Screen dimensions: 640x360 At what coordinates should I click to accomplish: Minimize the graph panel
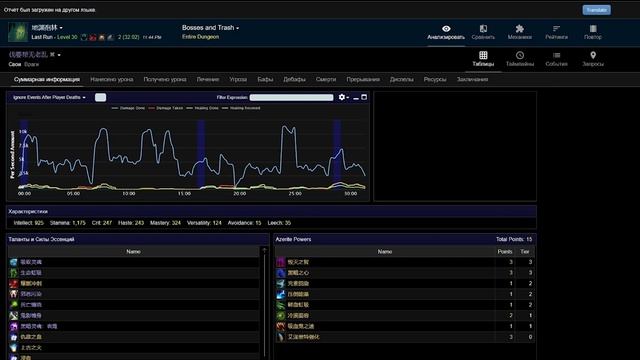[x=356, y=98]
